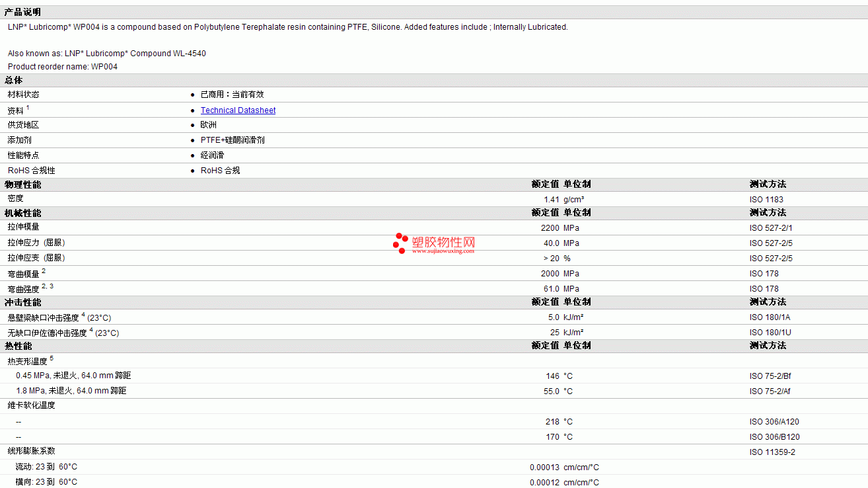
Task: Click the density value 1.41
Action: (x=552, y=200)
